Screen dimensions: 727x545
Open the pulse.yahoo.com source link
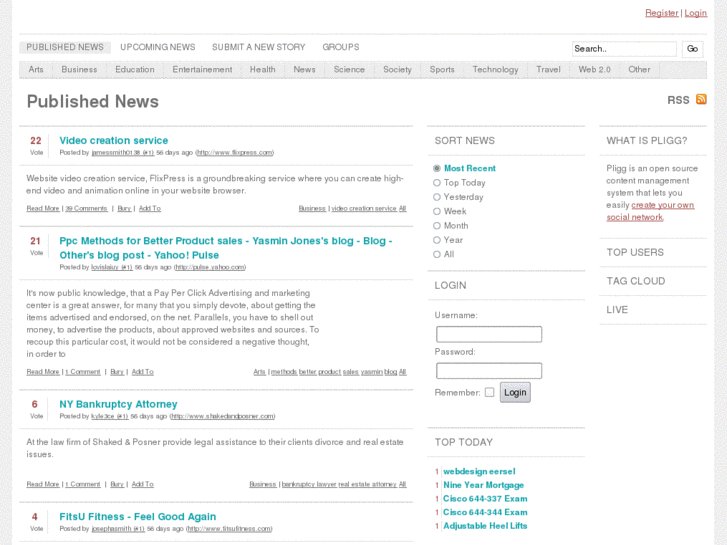click(x=210, y=267)
